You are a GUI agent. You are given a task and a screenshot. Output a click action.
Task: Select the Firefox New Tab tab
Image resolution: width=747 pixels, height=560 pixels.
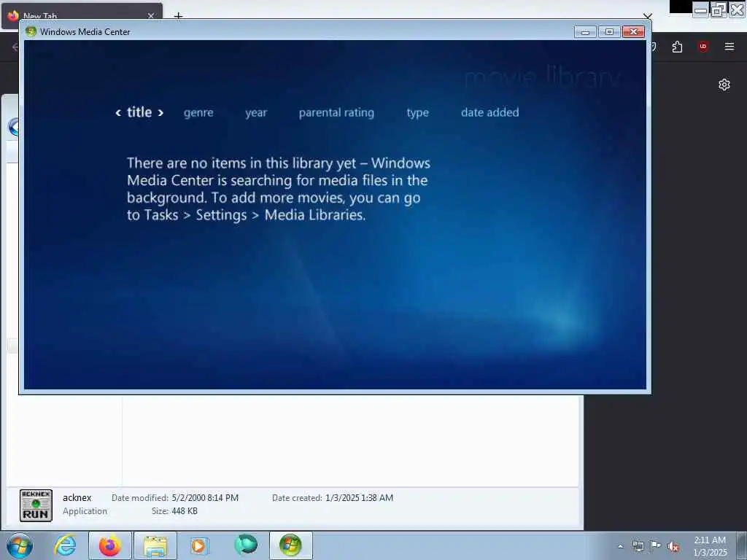82,16
